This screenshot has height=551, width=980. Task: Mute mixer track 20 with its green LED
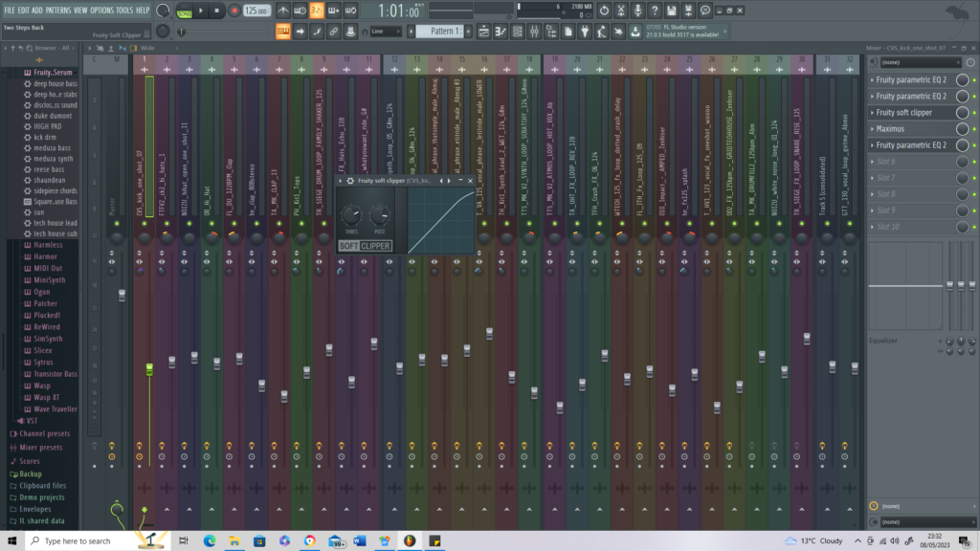577,224
